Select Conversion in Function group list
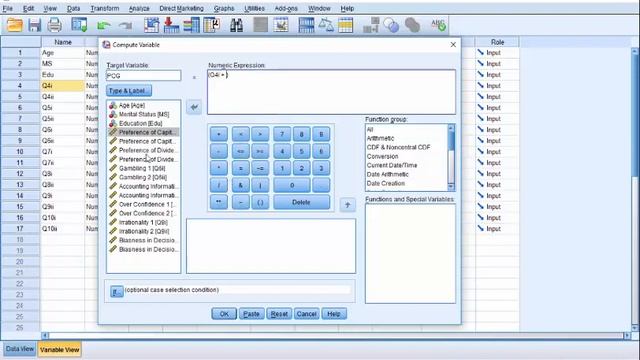The width and height of the screenshot is (640, 360). (382, 156)
